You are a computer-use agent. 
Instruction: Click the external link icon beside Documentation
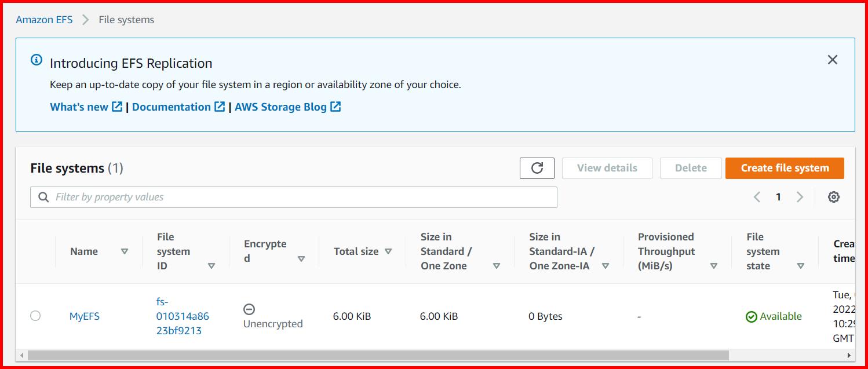[x=219, y=107]
